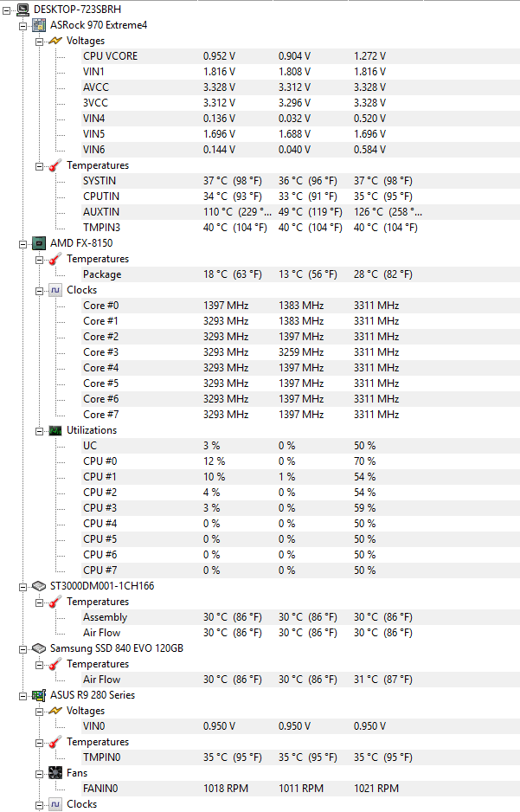Collapse the Samsung SSD 840 EVO node
The height and width of the screenshot is (812, 520).
tap(22, 649)
